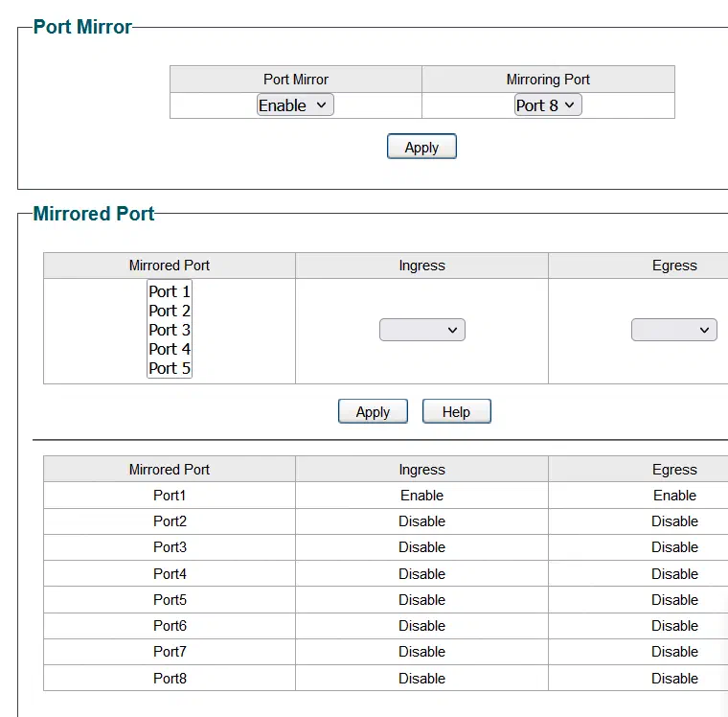728x717 pixels.
Task: Select Port 3 in mirrored port list
Action: pyautogui.click(x=170, y=330)
